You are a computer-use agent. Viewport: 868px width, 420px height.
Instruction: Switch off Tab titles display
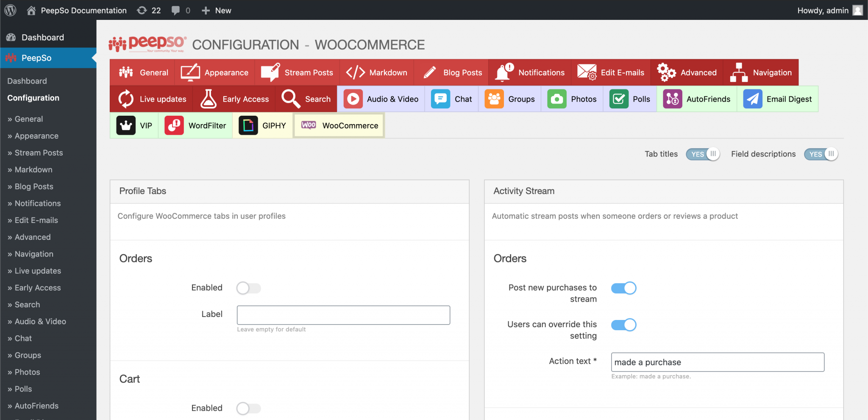pos(703,154)
